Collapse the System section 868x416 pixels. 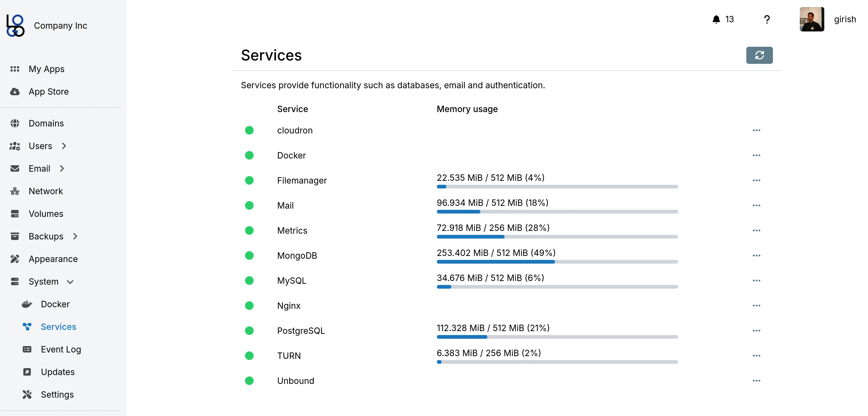(x=70, y=282)
